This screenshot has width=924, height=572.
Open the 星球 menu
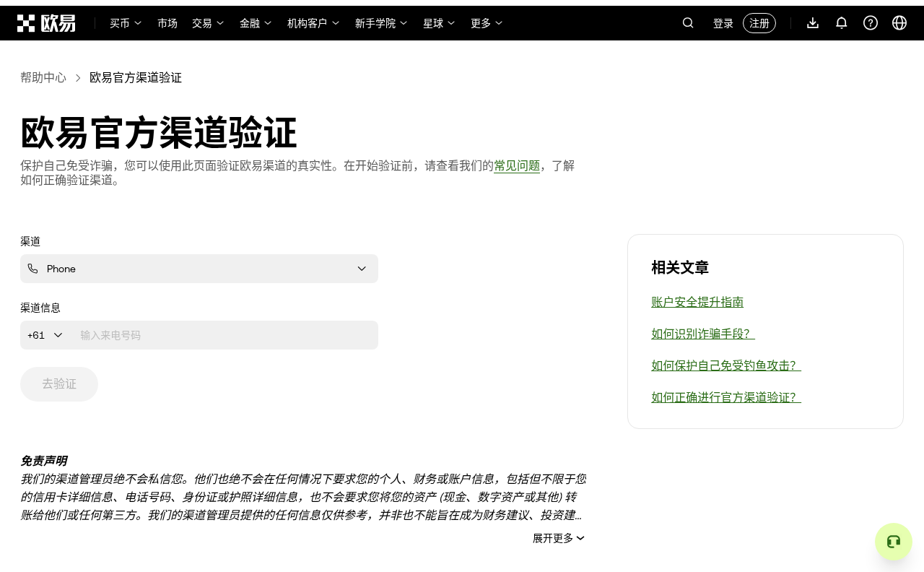click(x=439, y=23)
